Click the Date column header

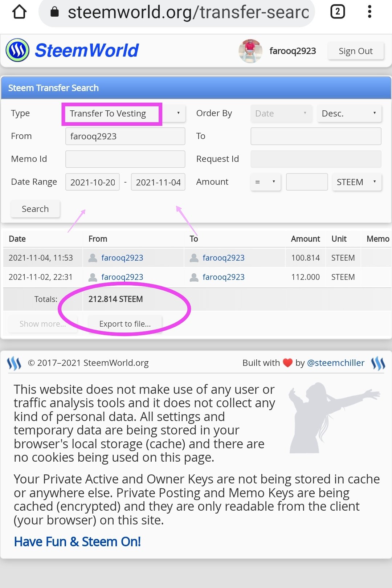[x=17, y=239]
